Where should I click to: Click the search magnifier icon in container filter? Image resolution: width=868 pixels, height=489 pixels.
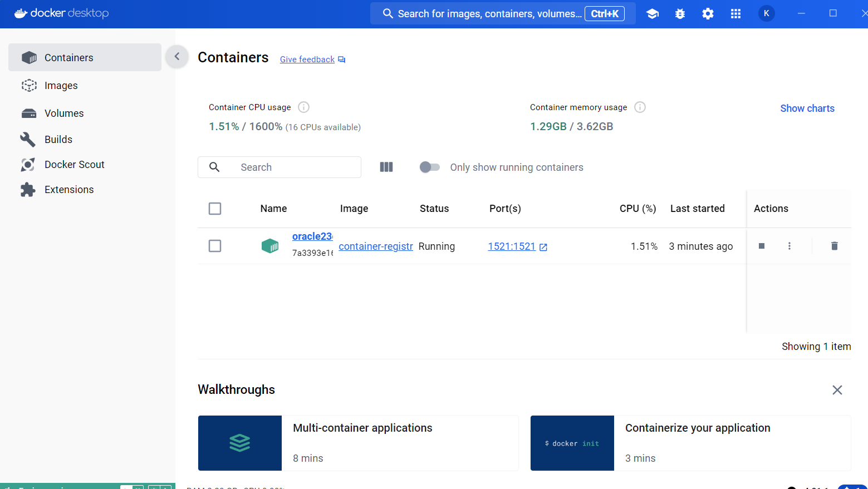click(x=214, y=167)
